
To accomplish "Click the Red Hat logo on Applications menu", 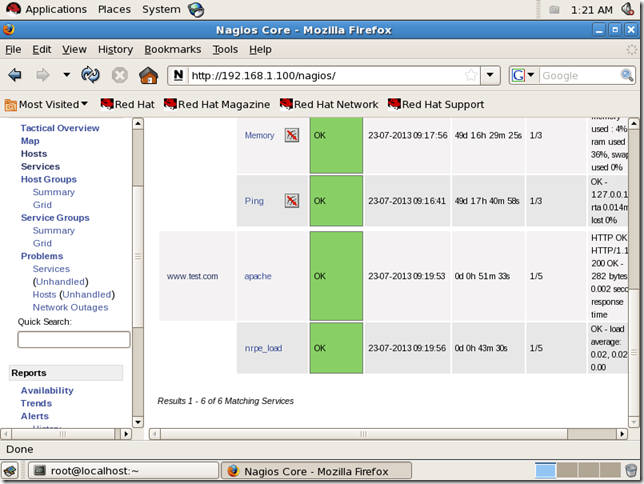I will 13,9.
